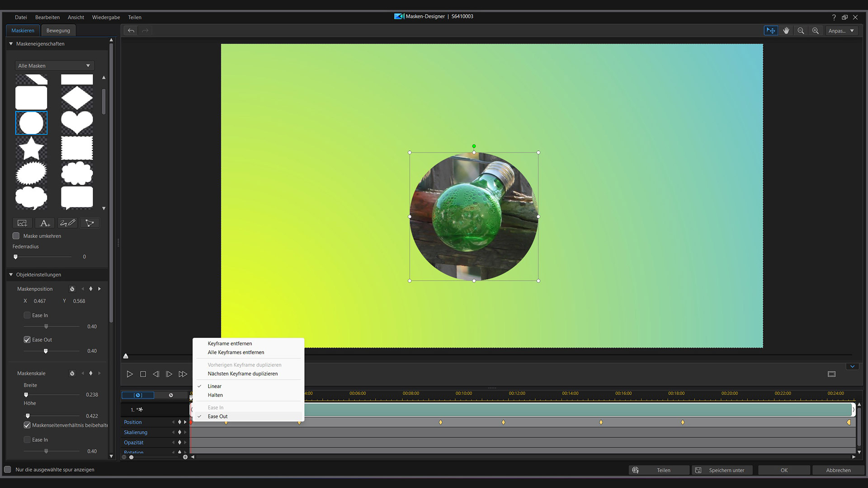
Task: Click the zoom in magnifier icon
Action: pos(815,31)
